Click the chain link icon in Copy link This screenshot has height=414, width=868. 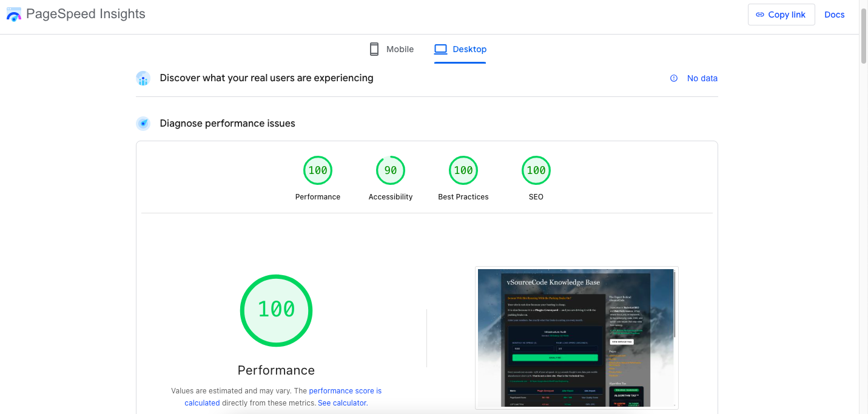(760, 15)
